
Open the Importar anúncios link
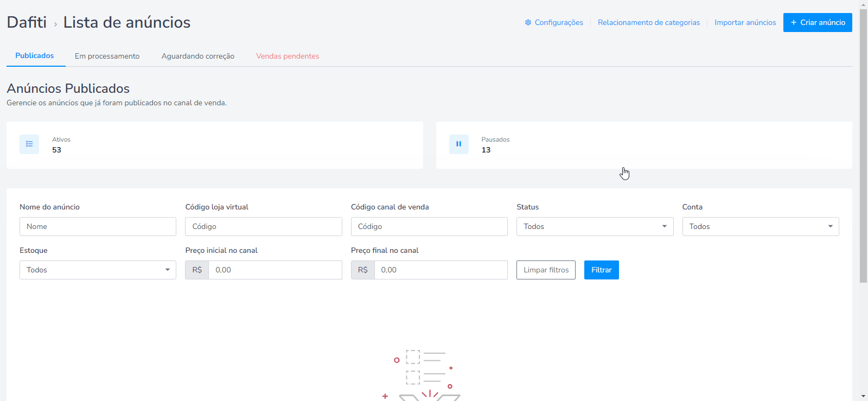[745, 23]
